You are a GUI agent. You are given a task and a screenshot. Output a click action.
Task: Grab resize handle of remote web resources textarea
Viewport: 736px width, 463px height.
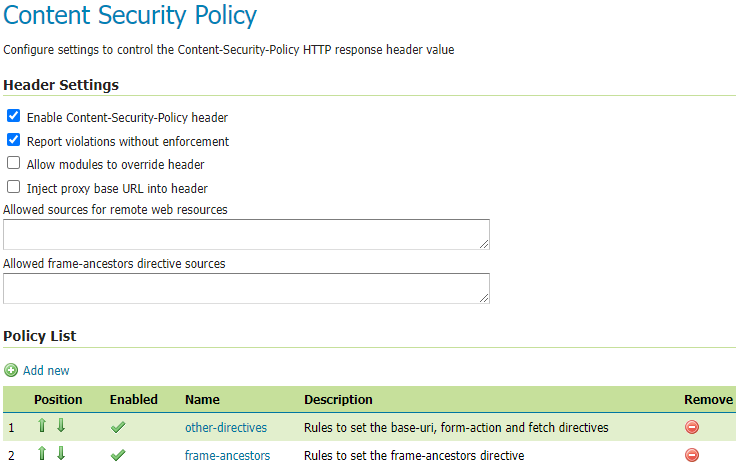(x=485, y=244)
